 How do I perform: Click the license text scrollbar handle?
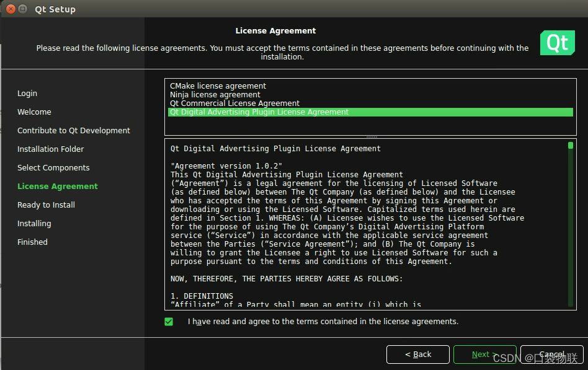571,146
